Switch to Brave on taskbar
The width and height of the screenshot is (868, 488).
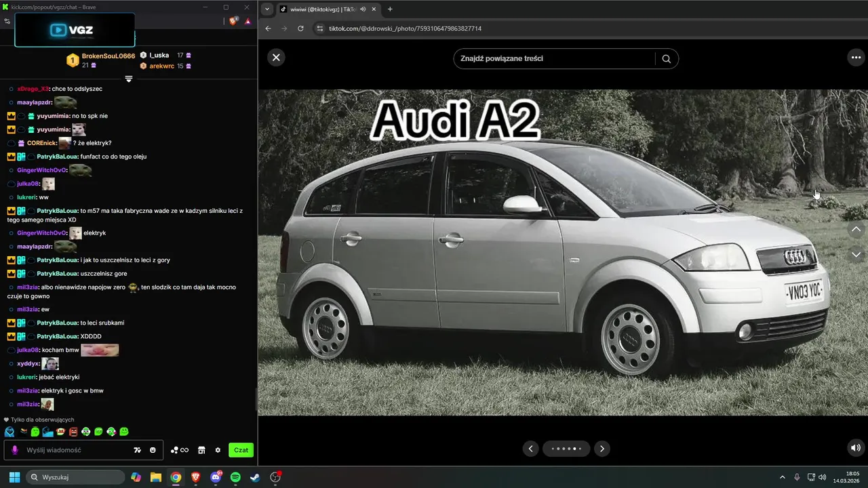coord(196,477)
